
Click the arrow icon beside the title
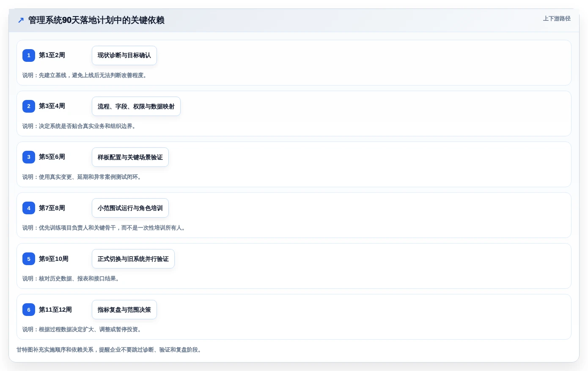click(21, 20)
